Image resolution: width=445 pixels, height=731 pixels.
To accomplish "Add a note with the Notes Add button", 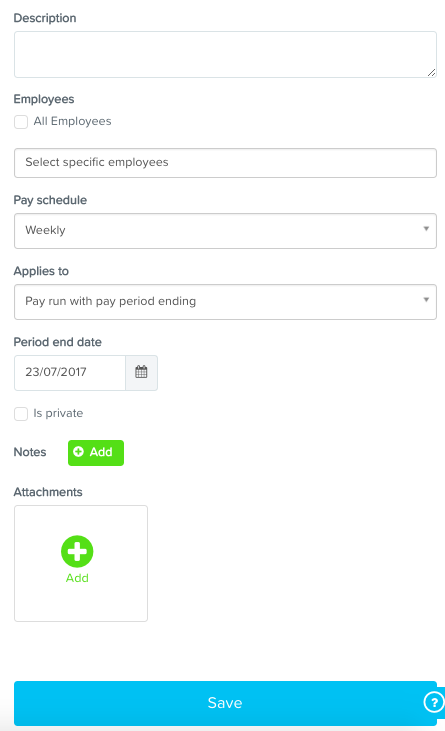I will [x=96, y=453].
